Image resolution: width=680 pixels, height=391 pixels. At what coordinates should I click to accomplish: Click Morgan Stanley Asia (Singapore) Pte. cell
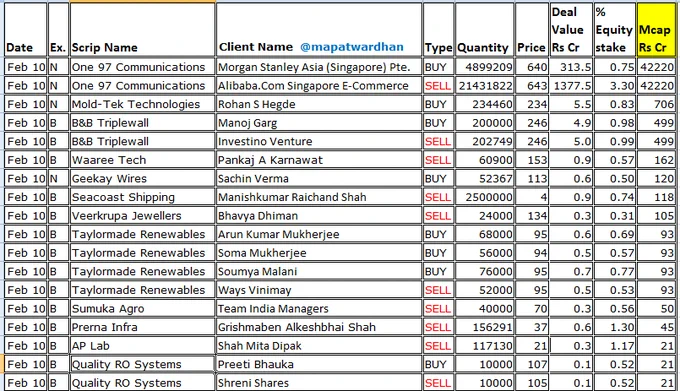click(319, 67)
